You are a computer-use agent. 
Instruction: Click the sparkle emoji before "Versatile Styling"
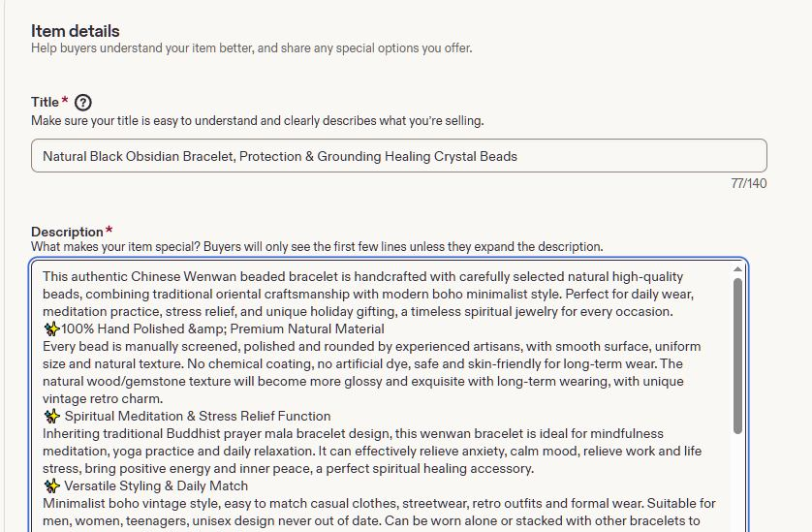pos(51,485)
